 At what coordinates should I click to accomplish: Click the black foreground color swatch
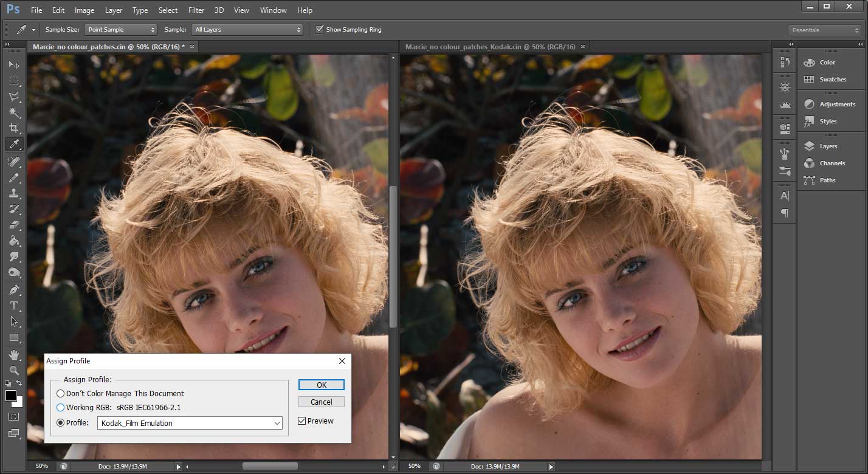[10, 395]
